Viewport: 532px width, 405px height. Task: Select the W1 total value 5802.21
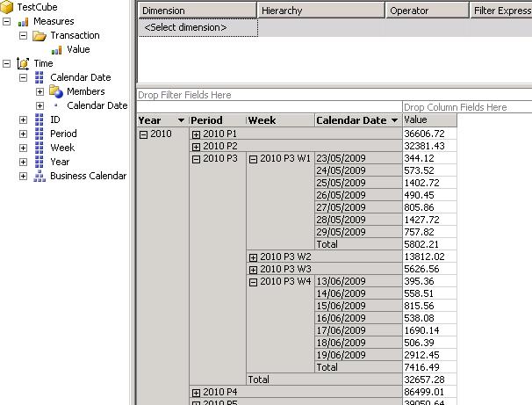tap(429, 244)
